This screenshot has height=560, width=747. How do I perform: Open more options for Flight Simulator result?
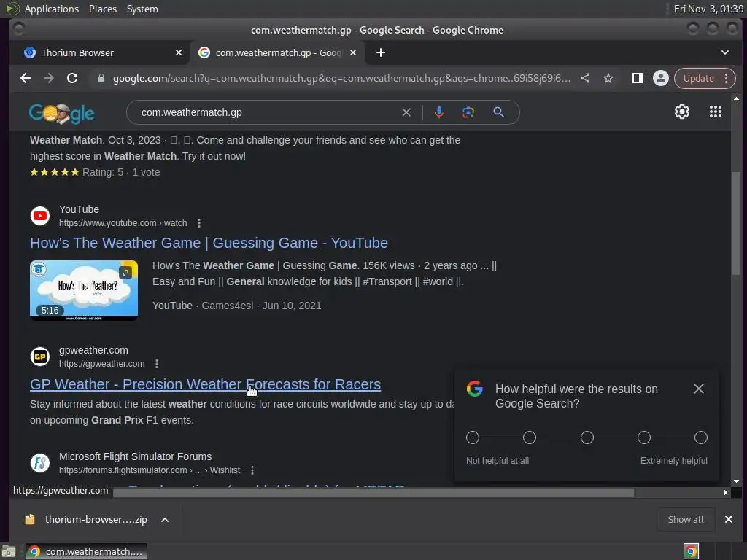point(252,470)
